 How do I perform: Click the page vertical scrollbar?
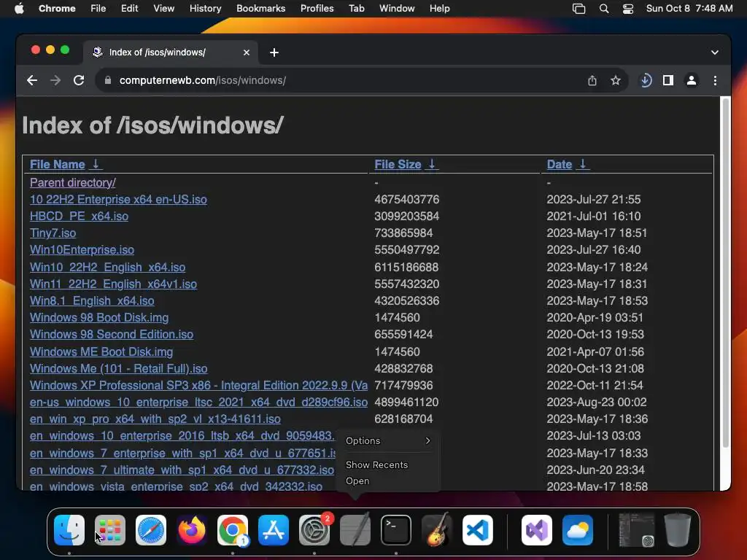[726, 271]
